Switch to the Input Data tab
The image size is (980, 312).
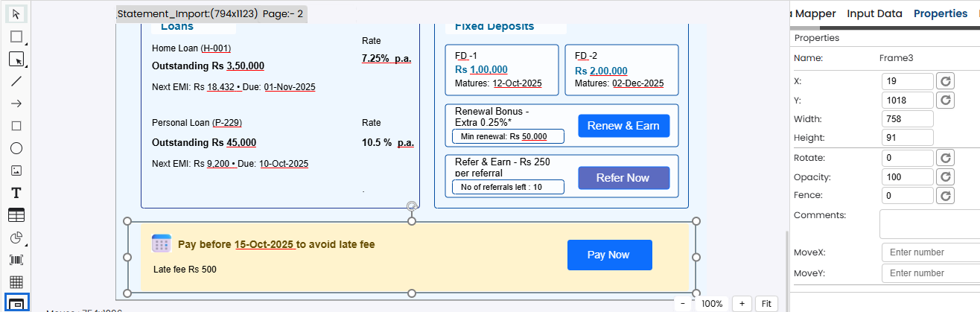click(x=874, y=13)
